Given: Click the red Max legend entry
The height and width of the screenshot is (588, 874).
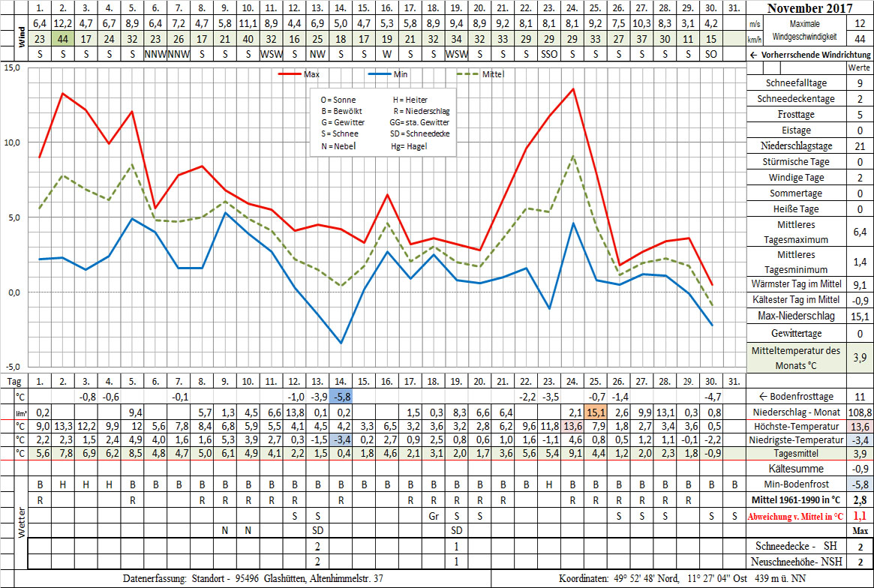Looking at the screenshot, I should point(302,74).
